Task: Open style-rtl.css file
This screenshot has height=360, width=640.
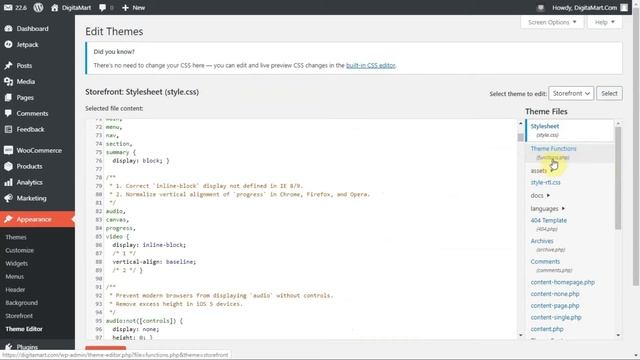Action: 545,182
